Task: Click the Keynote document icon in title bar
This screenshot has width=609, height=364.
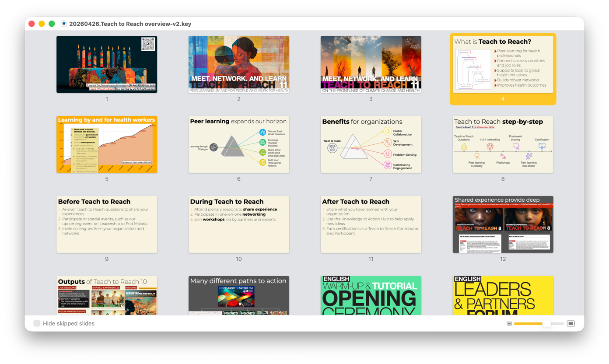Action: click(64, 24)
